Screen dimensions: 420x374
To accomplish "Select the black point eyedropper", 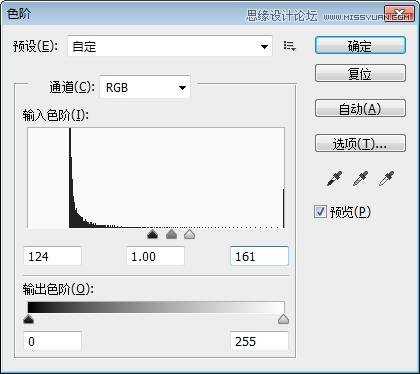I will (335, 178).
